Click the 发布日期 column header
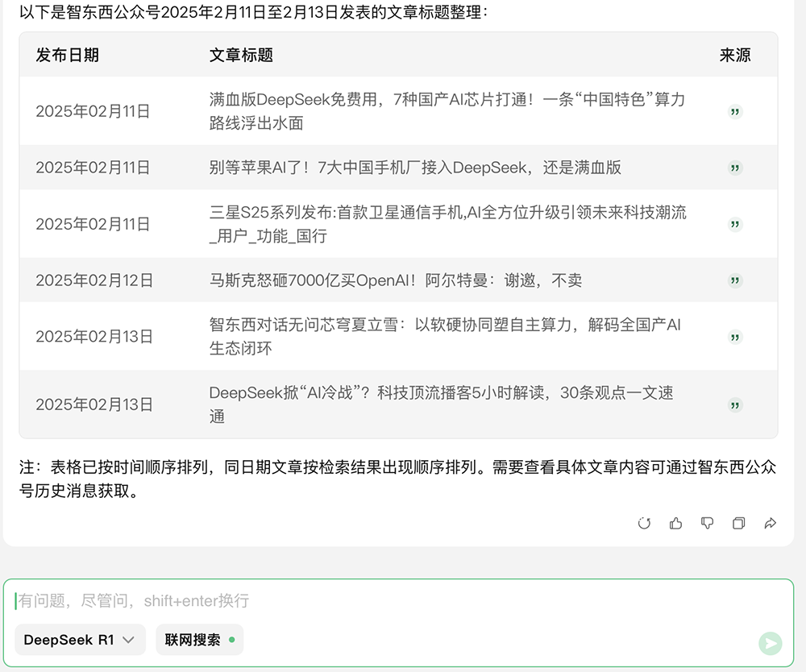 coord(68,55)
